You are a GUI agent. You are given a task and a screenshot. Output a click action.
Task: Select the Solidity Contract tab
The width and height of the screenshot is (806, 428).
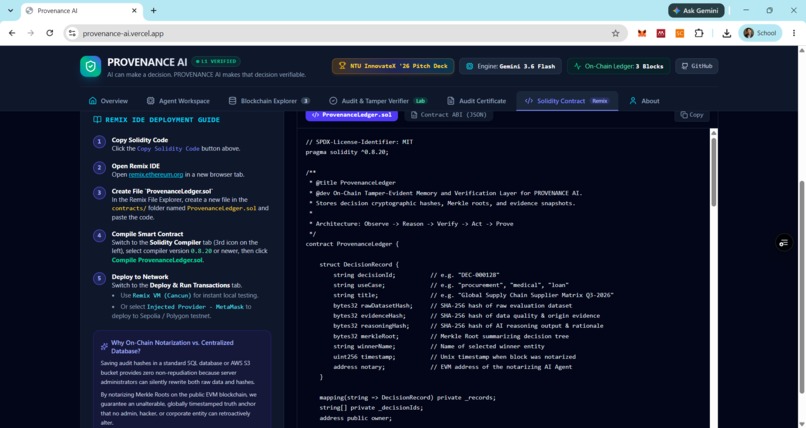[x=567, y=101]
